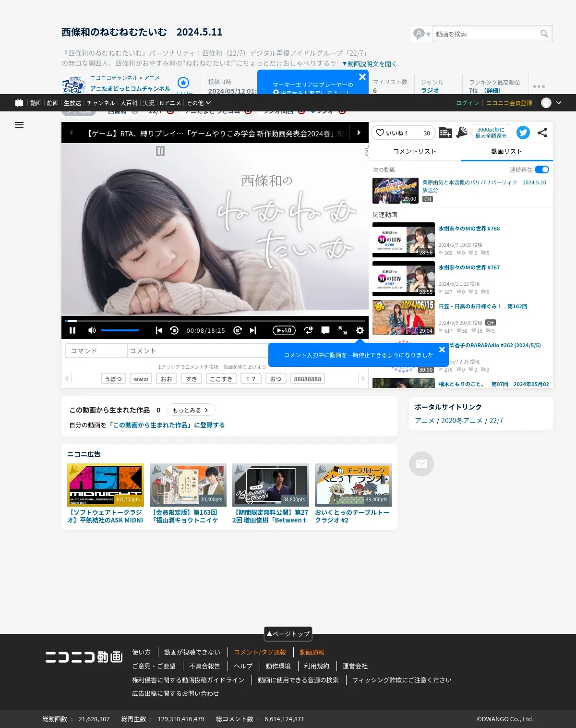Jump to the video start
The width and height of the screenshot is (576, 728).
pos(159,330)
